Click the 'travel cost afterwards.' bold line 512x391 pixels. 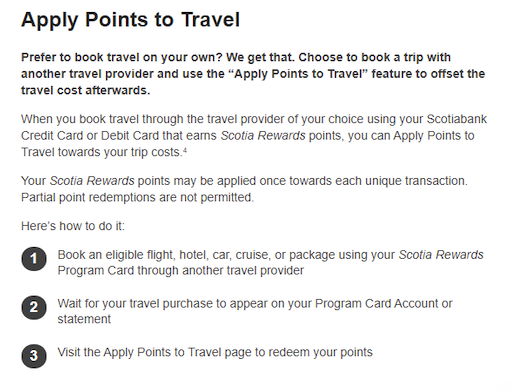click(x=86, y=90)
